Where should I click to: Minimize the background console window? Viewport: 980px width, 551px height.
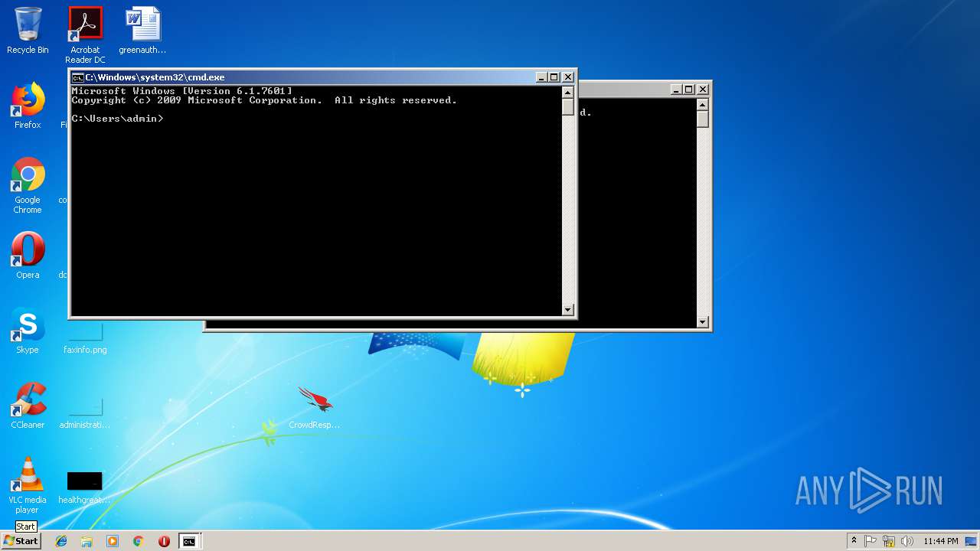pyautogui.click(x=676, y=90)
